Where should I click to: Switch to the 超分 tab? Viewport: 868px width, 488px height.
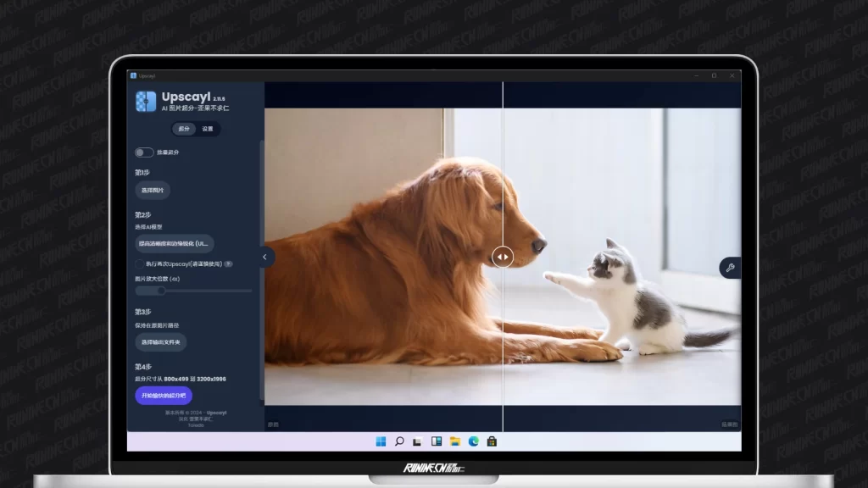(184, 129)
